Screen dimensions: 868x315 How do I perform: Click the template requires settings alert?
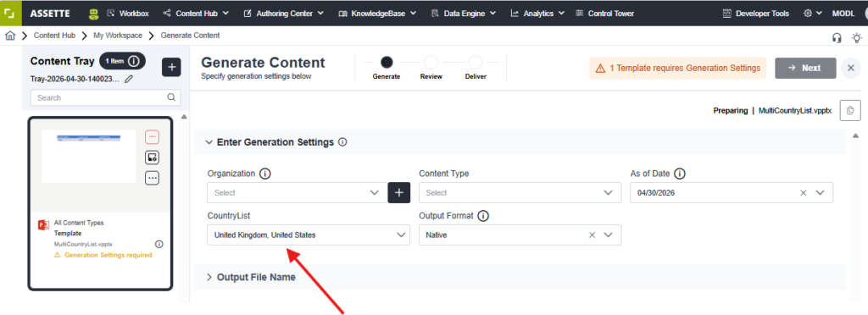coord(677,68)
